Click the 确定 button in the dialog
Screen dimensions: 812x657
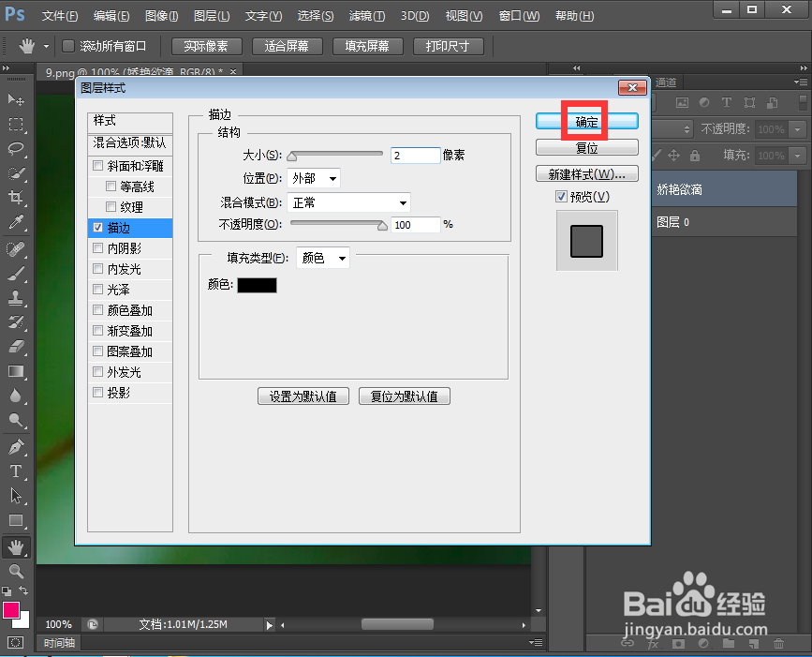pos(585,121)
